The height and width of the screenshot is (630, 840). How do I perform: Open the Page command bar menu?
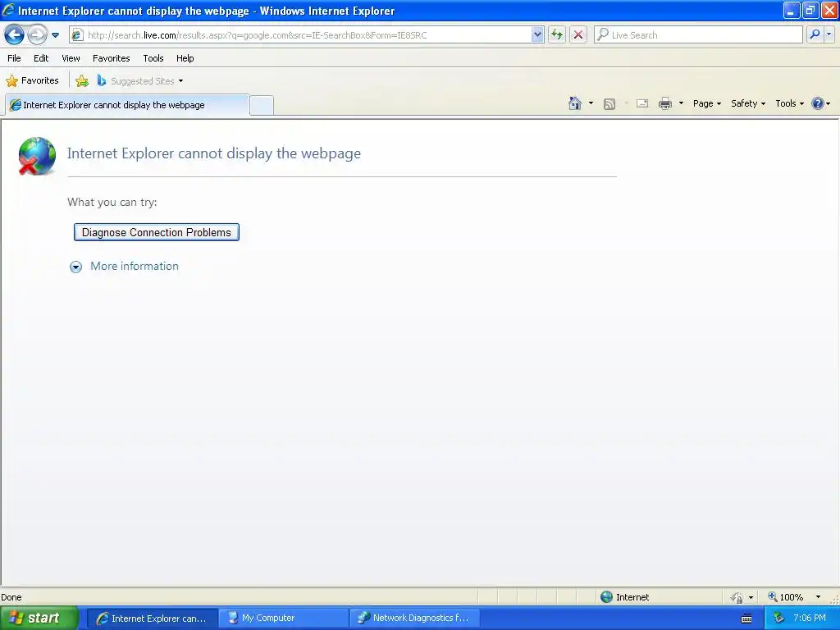pos(706,103)
